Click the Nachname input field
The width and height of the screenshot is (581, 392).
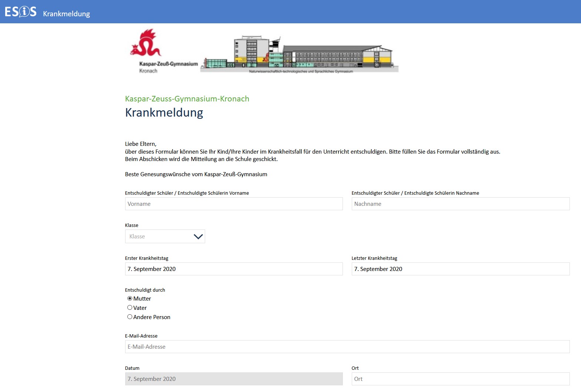(x=460, y=204)
